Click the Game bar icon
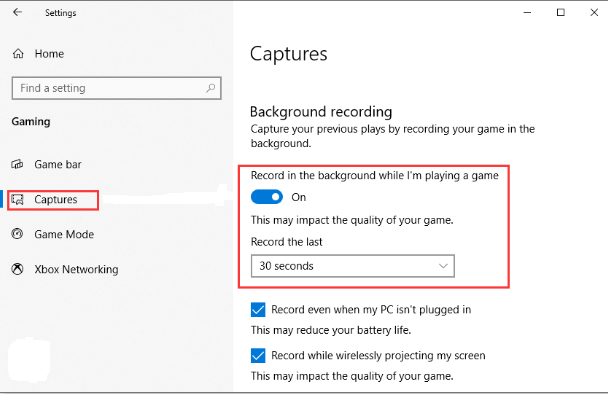 tap(17, 164)
